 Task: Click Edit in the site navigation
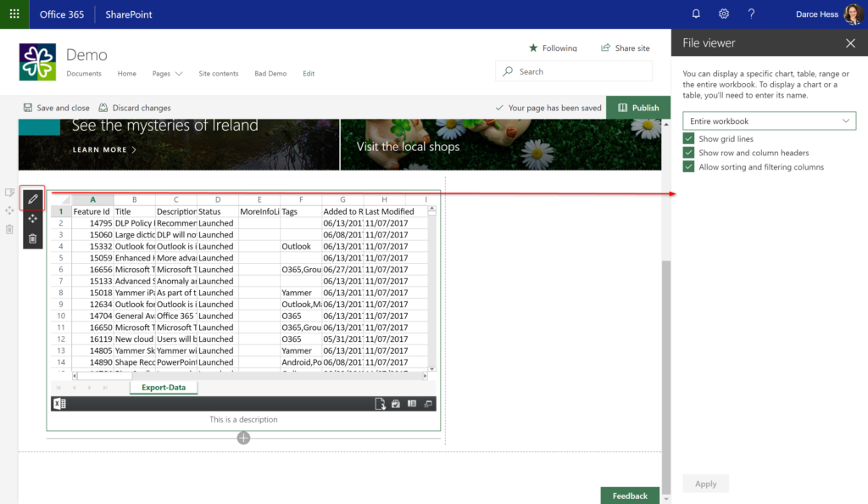pyautogui.click(x=309, y=73)
